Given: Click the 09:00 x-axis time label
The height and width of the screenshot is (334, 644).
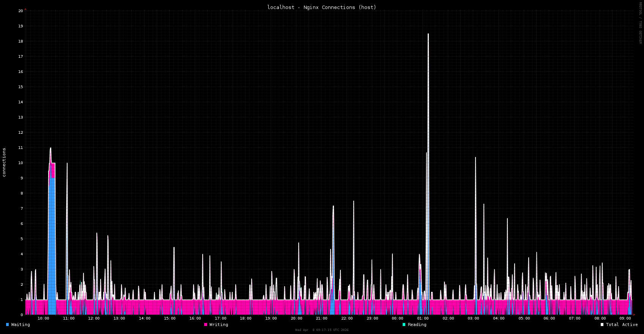Looking at the screenshot, I should click(625, 318).
